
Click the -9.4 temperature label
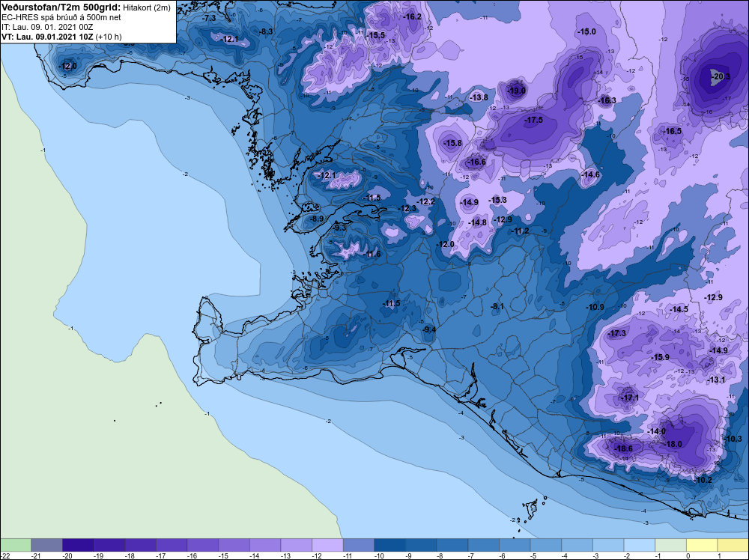pyautogui.click(x=429, y=330)
